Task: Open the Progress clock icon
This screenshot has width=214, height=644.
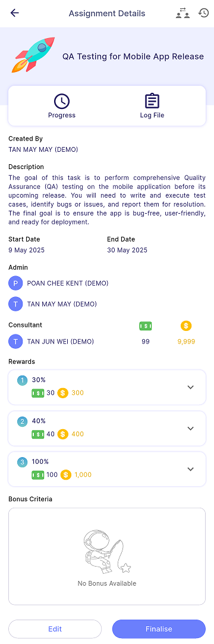Action: (61, 101)
